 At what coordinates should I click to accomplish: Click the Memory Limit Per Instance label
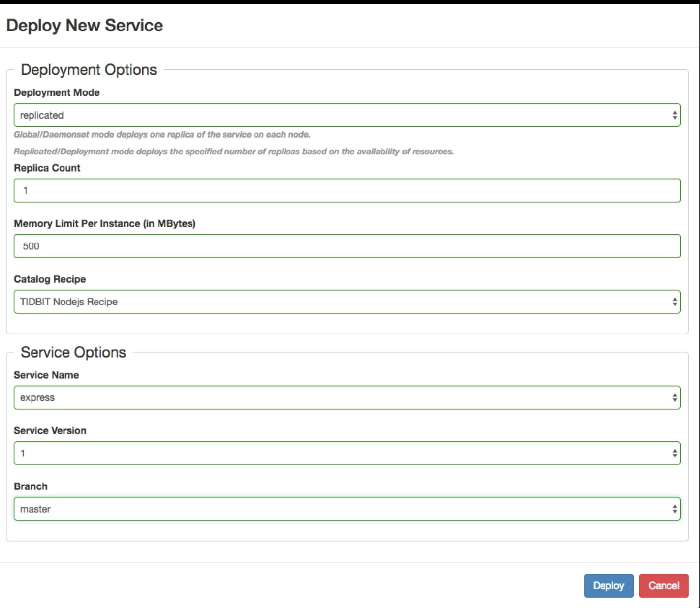click(104, 223)
